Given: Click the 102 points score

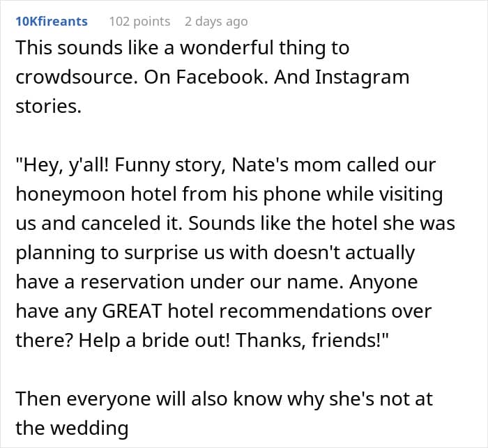Looking at the screenshot, I should point(139,22).
